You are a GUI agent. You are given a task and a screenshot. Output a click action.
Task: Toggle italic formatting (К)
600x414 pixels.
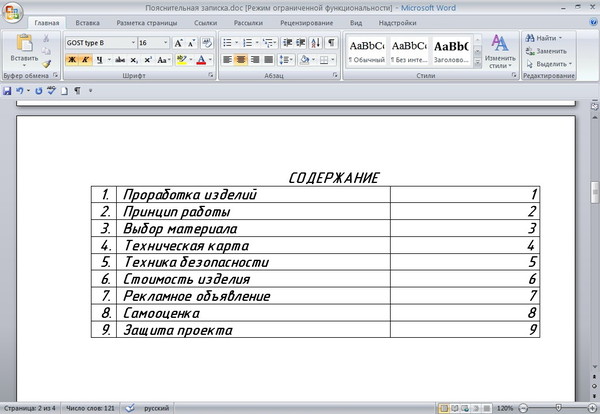tap(85, 60)
